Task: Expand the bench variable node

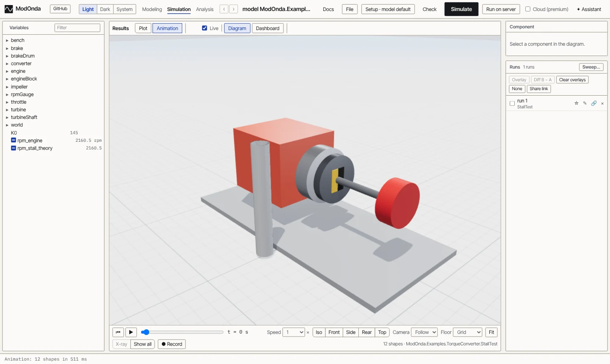Action: click(x=7, y=41)
